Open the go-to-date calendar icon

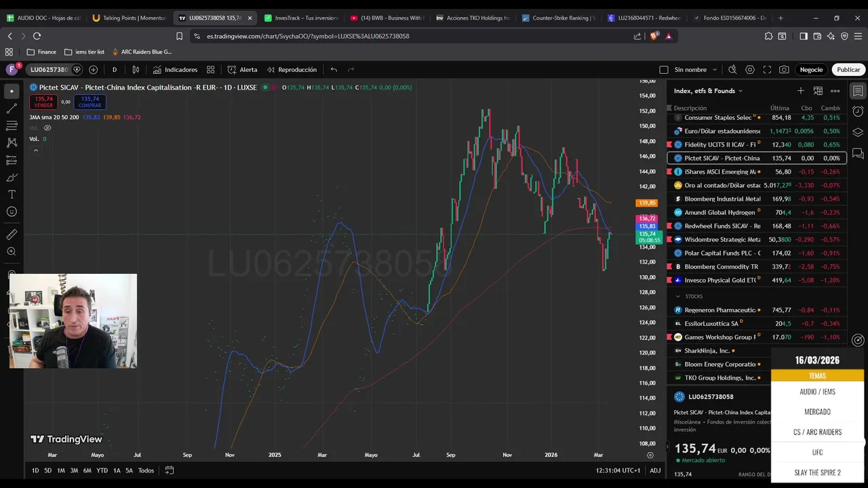point(170,470)
